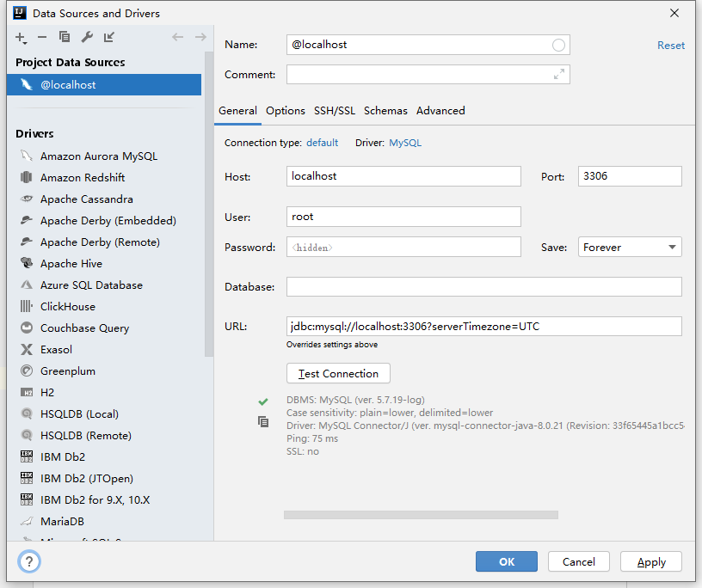
Task: Duplicate the selected data source
Action: tap(65, 37)
